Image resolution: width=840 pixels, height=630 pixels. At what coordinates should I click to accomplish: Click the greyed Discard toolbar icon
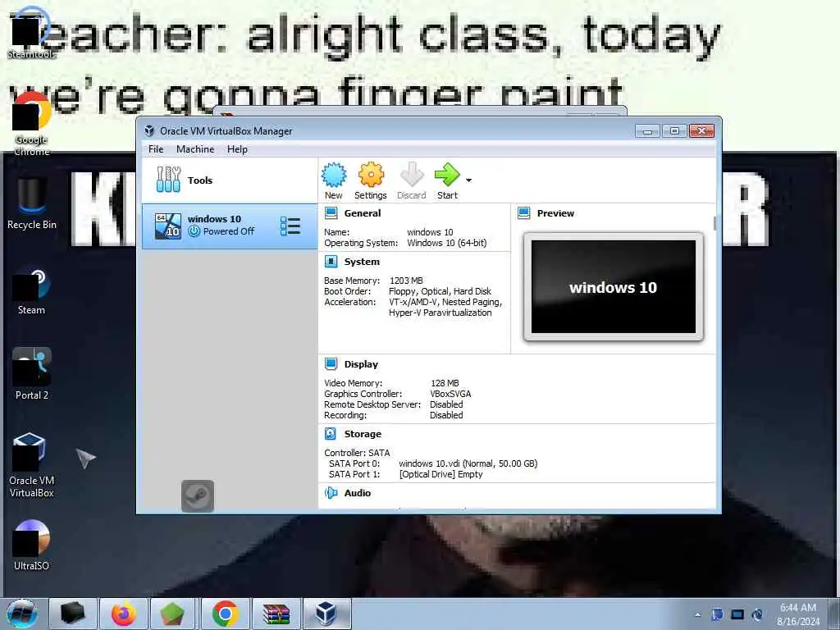click(x=412, y=181)
